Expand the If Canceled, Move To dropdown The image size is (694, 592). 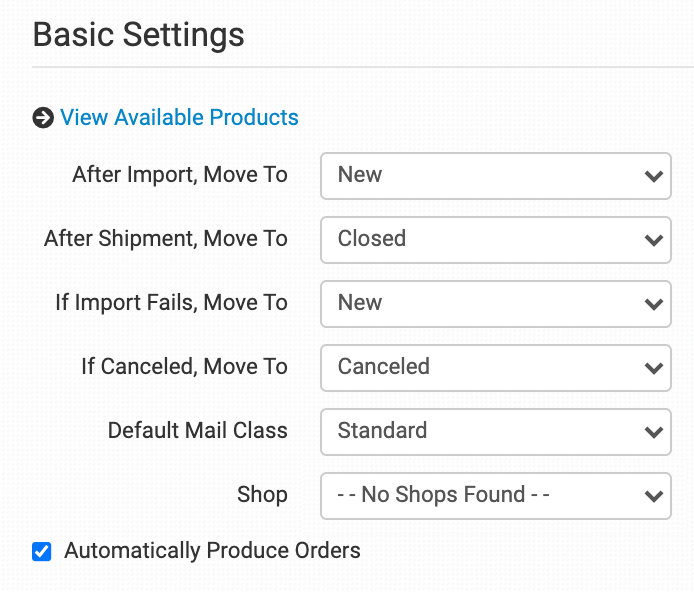pyautogui.click(x=495, y=368)
